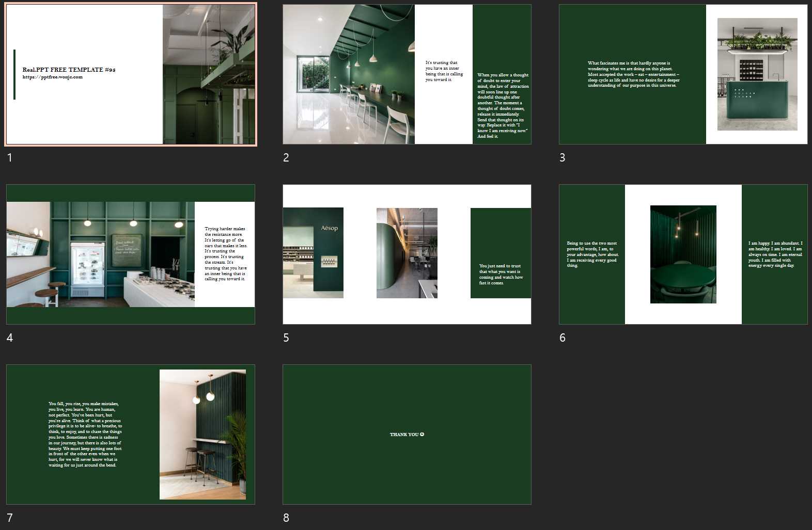The height and width of the screenshot is (530, 812).
Task: Select slide 3 thumbnail with green counter photo
Action: click(683, 74)
